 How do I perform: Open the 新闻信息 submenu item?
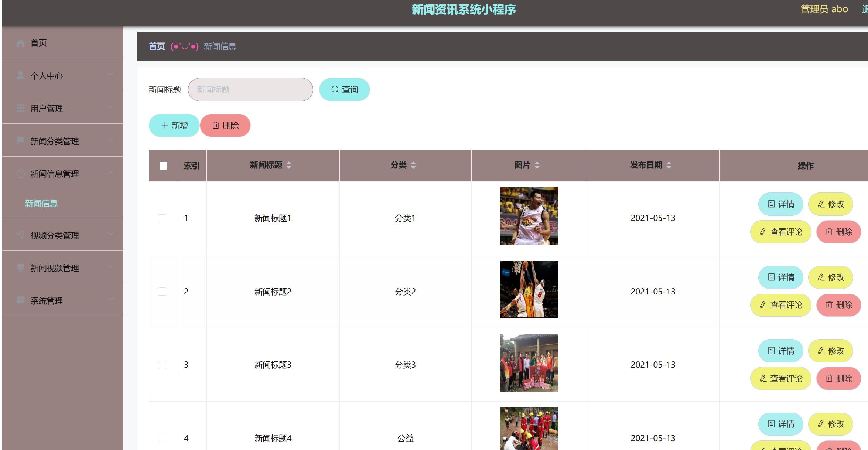coord(41,203)
